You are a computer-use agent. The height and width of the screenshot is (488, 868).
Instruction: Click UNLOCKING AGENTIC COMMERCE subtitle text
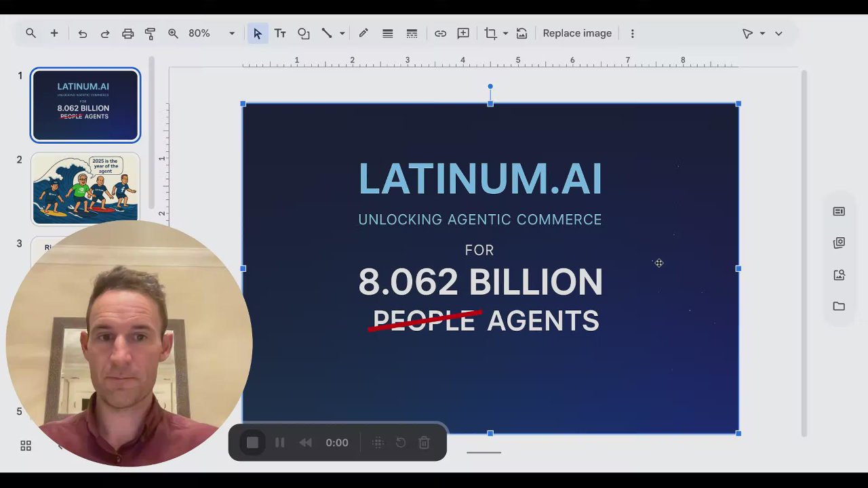coord(480,220)
